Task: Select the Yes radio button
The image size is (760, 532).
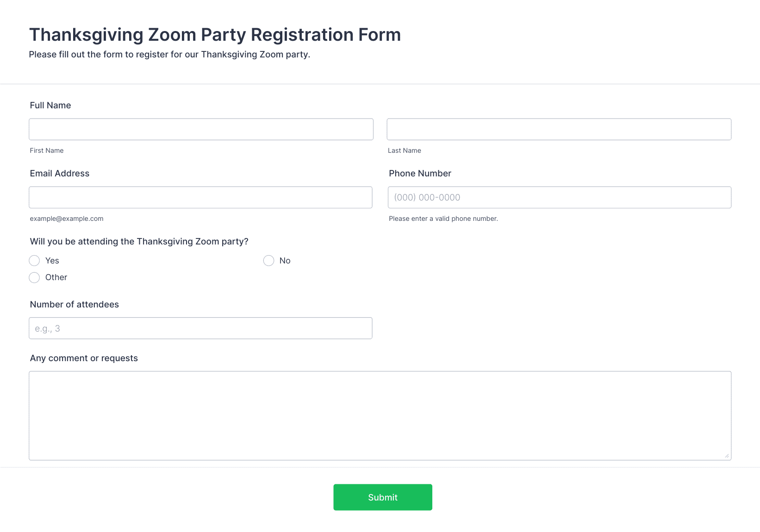Action: tap(34, 261)
